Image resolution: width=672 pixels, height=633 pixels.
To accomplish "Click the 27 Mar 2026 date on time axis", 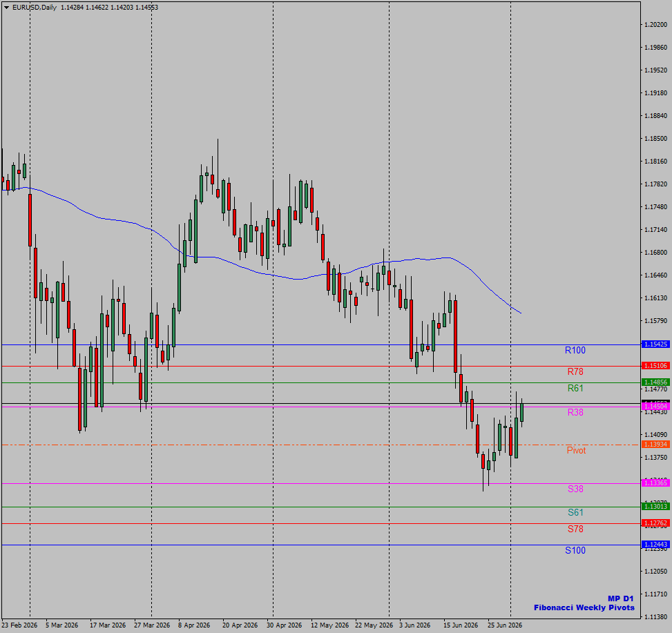I will (152, 625).
